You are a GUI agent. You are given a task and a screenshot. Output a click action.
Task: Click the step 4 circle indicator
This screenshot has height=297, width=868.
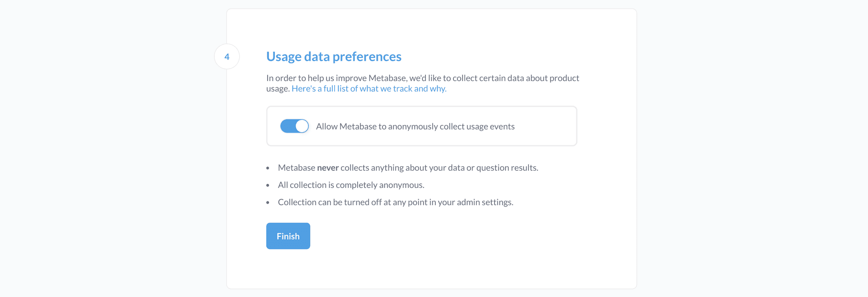(x=227, y=57)
